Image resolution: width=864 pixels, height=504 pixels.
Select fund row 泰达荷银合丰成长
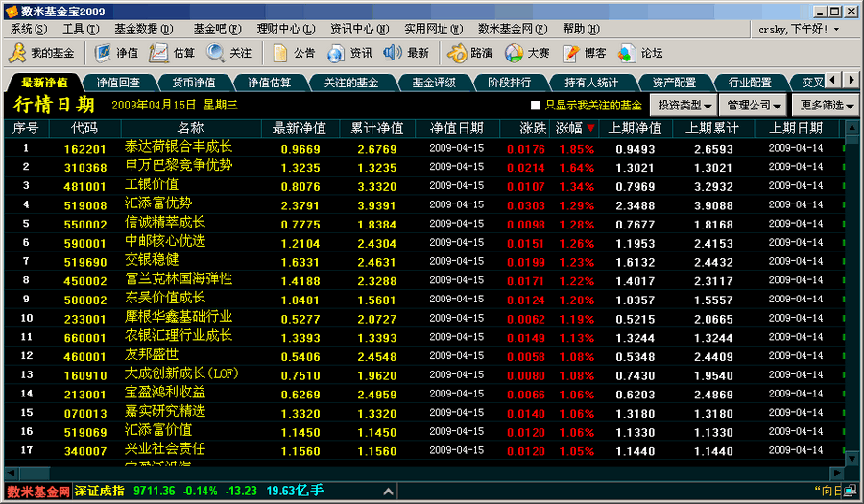[423, 148]
